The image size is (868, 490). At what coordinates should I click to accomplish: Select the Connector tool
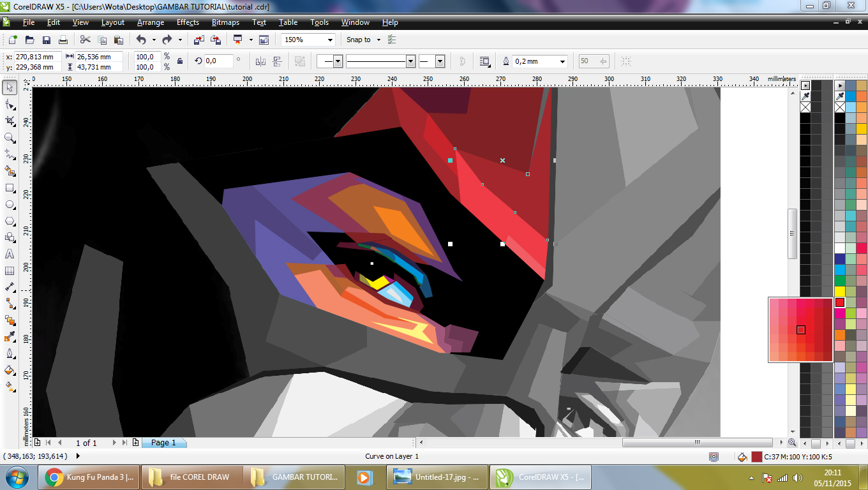(x=10, y=304)
